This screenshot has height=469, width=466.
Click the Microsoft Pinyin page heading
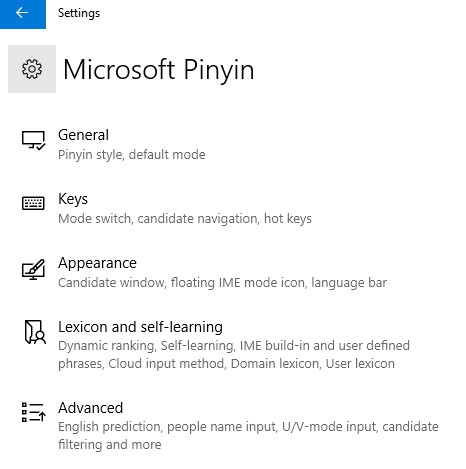pos(159,70)
